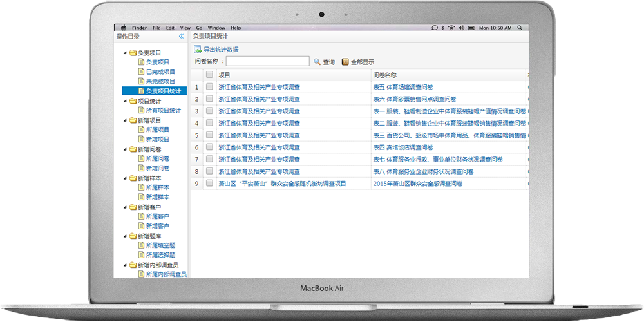Collapse the 项目统计 folder arrow
The height and width of the screenshot is (322, 644).
click(125, 101)
